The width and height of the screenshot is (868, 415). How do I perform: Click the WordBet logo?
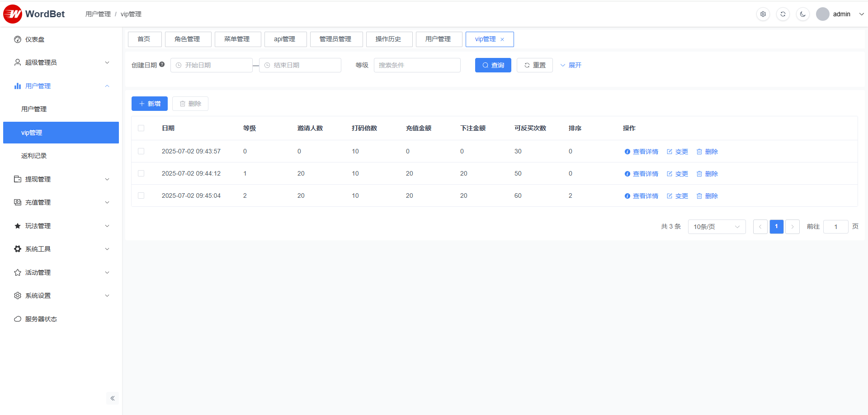click(x=34, y=14)
